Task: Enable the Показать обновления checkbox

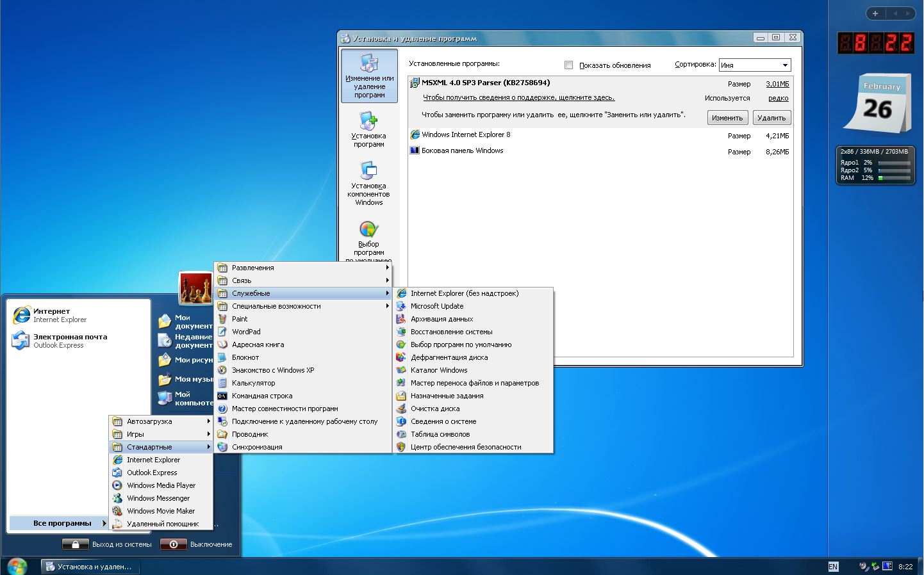Action: pos(568,65)
